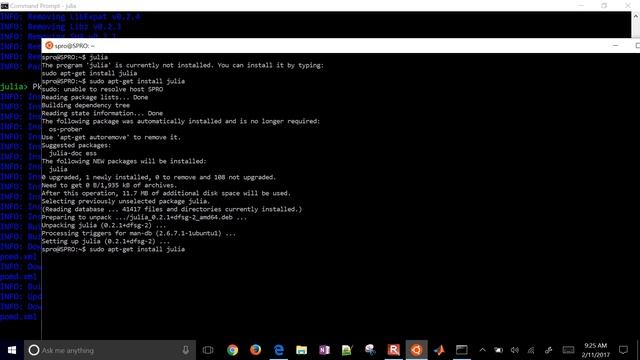Open Microsoft Edge from the taskbar

click(x=279, y=350)
